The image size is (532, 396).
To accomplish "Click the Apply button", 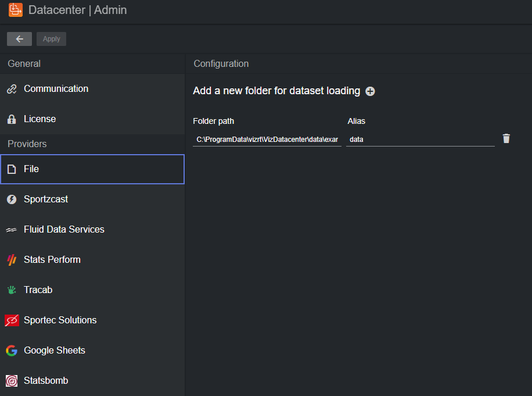I will (51, 39).
